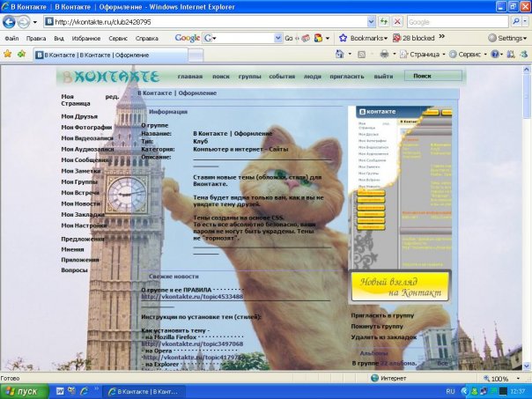Launch Internet Explorer from quick launch
532x399 pixels.
84,391
